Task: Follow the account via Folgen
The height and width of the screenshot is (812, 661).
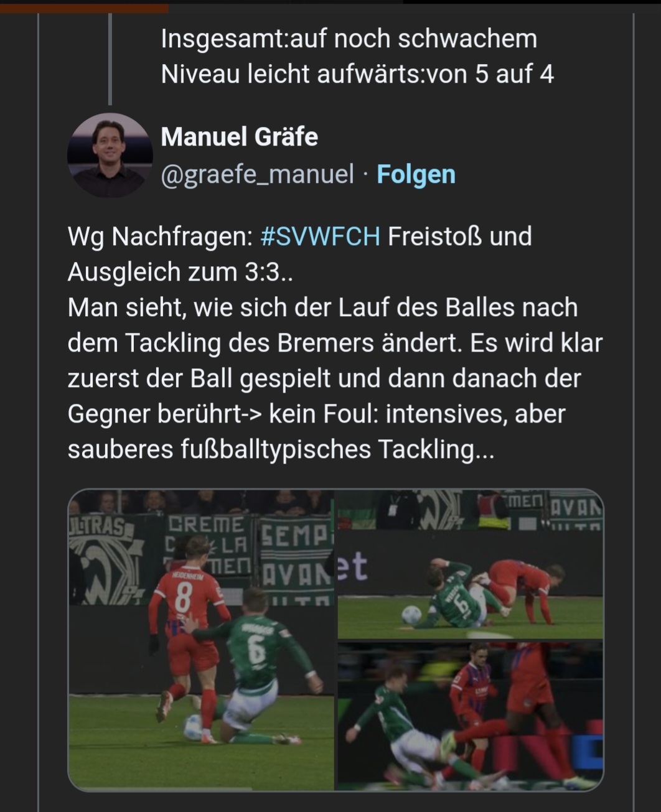Action: [x=416, y=174]
